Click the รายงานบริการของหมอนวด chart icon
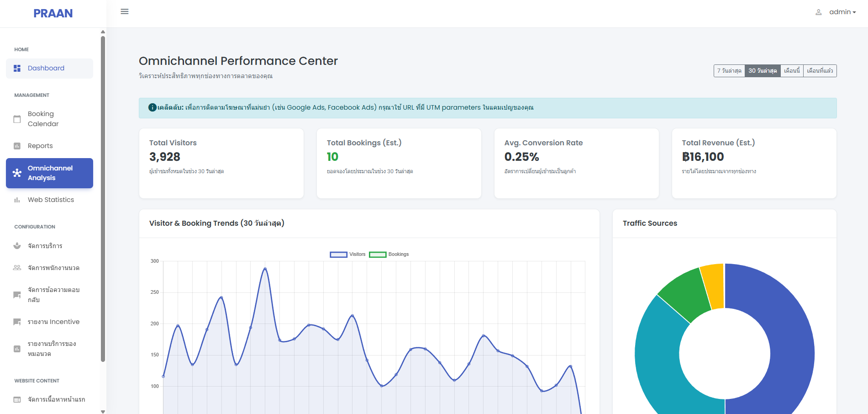 [17, 349]
